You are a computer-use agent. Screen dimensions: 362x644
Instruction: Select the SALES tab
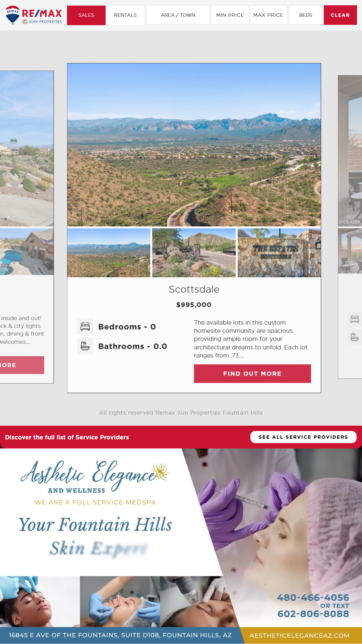[x=86, y=15]
